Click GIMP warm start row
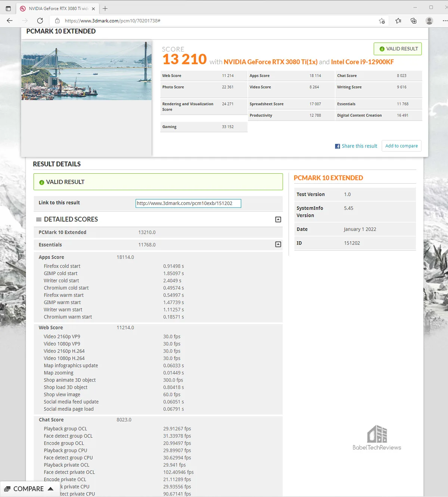The width and height of the screenshot is (448, 497). pos(158,302)
